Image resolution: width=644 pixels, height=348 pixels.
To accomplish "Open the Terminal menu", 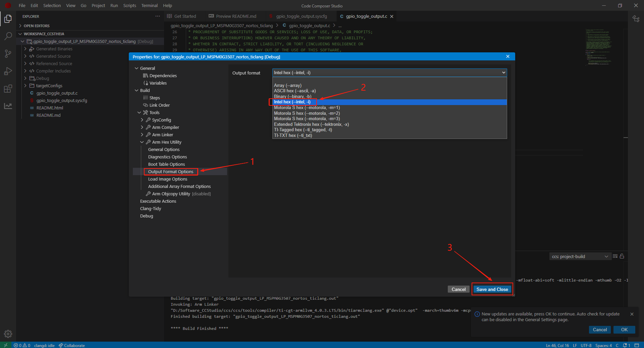I will point(150,5).
